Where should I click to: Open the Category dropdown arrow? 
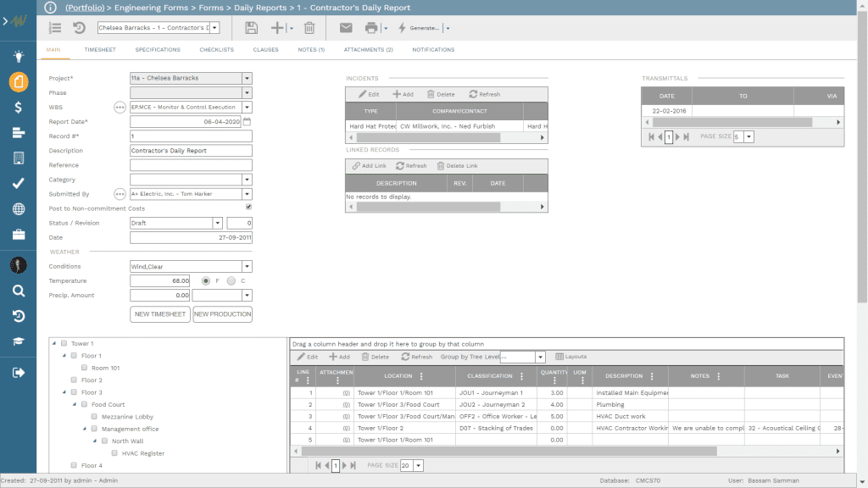pos(247,180)
